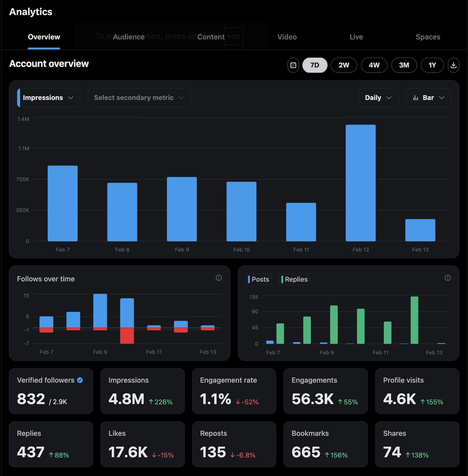
Task: Click the tallest impressions bar on Feb 12
Action: [361, 183]
